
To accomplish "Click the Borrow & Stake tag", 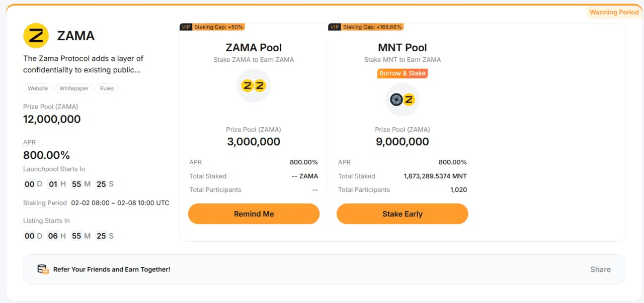I will tap(403, 73).
